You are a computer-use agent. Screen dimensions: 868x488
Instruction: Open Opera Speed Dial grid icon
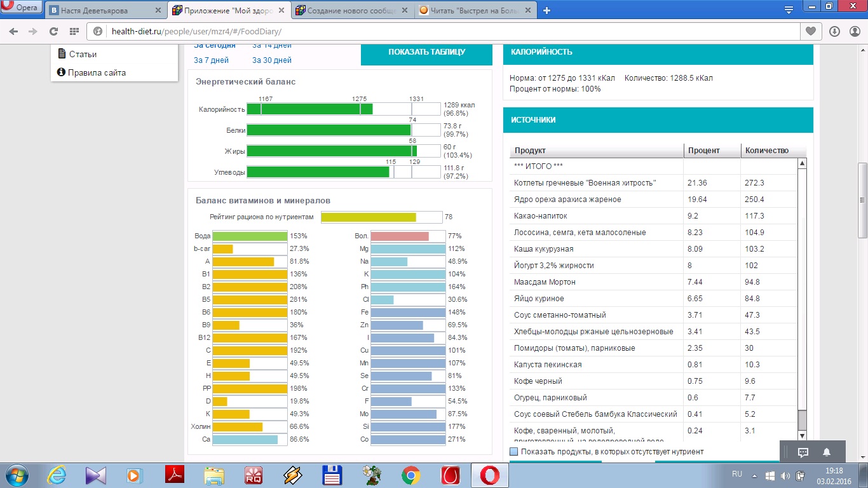pyautogui.click(x=74, y=31)
